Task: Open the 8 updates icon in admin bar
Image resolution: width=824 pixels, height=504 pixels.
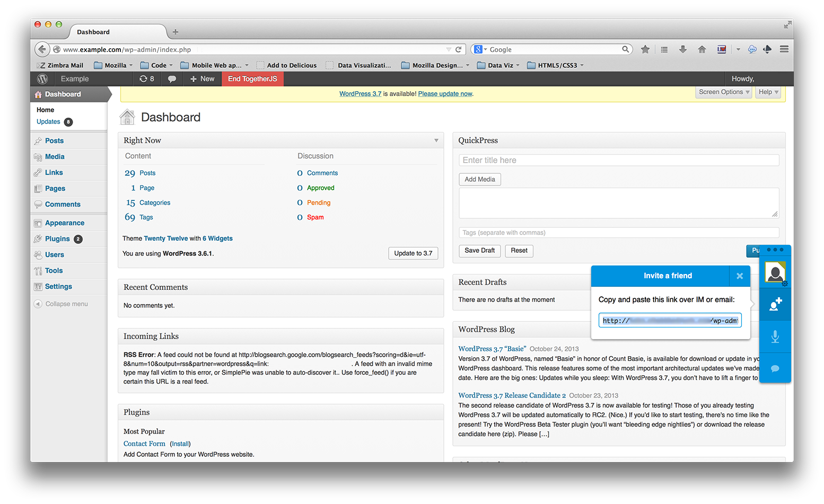Action: (x=147, y=79)
